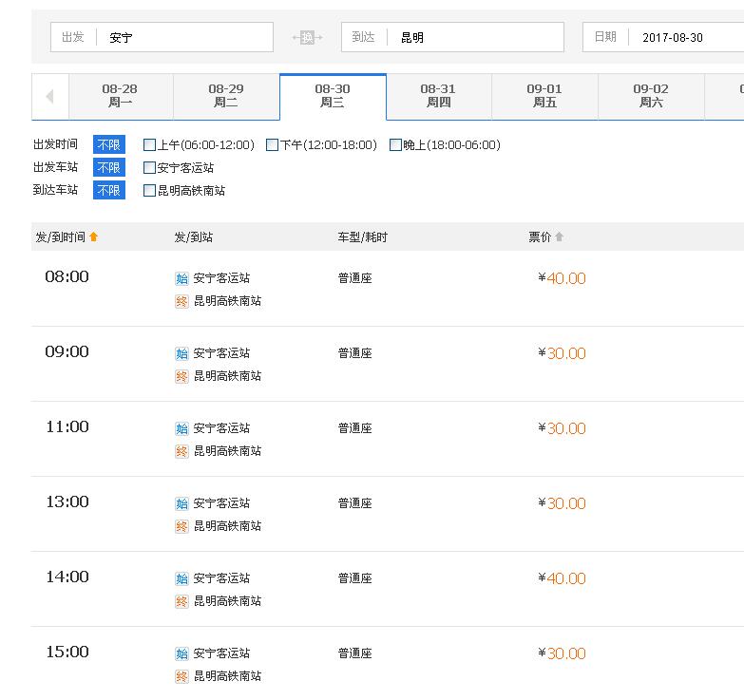Click terminal-station icon in 13:00 row
Image resolution: width=744 pixels, height=700 pixels.
pos(181,526)
